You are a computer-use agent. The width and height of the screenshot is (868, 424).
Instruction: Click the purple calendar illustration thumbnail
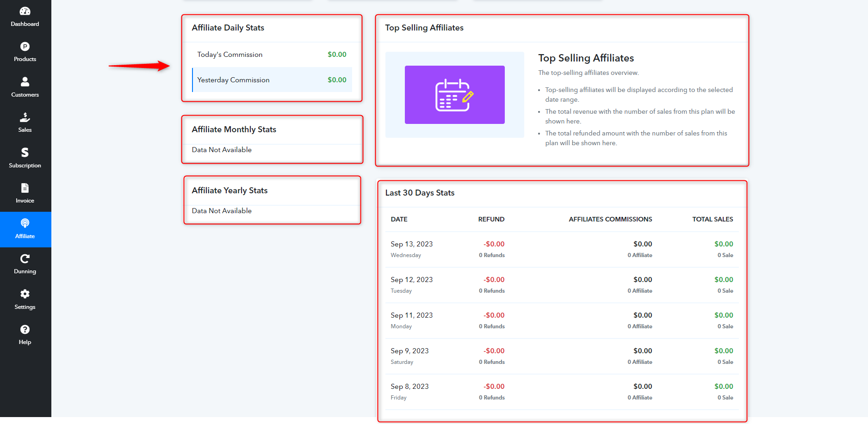point(455,95)
